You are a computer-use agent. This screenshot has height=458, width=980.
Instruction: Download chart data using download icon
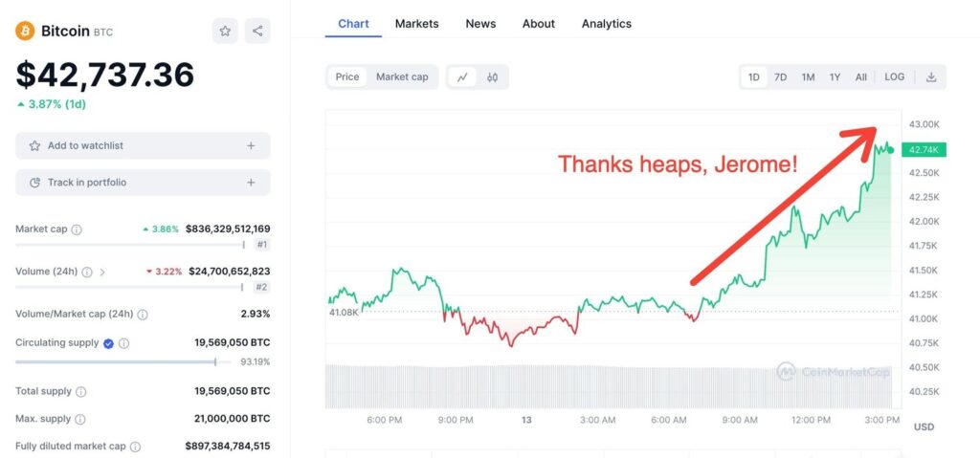pyautogui.click(x=930, y=77)
